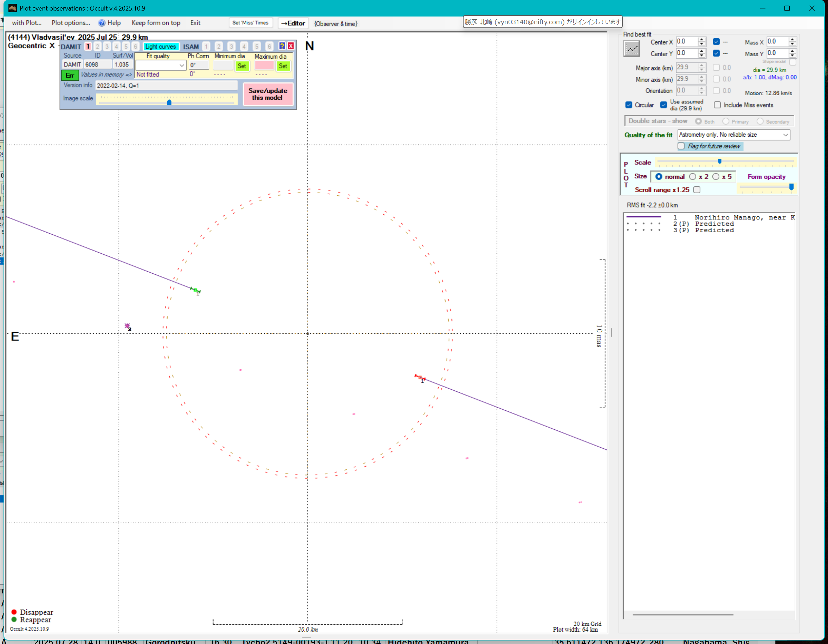828x644 pixels.
Task: Check the Flag for future review box
Action: 681,146
